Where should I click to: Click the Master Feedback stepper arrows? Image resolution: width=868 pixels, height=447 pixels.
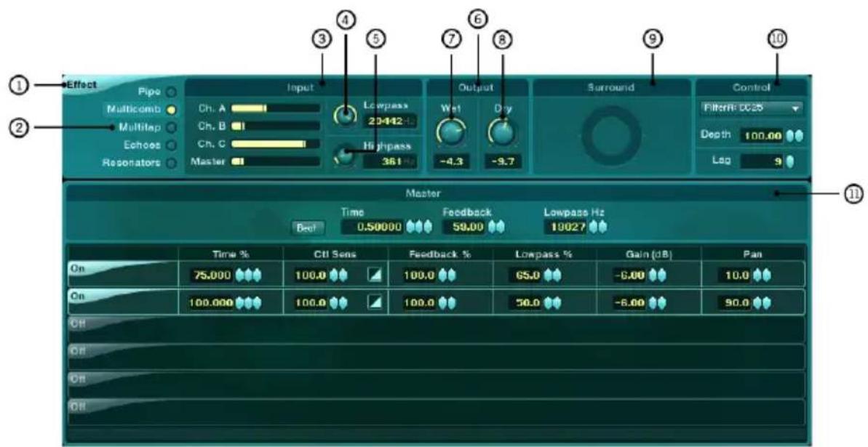point(496,227)
